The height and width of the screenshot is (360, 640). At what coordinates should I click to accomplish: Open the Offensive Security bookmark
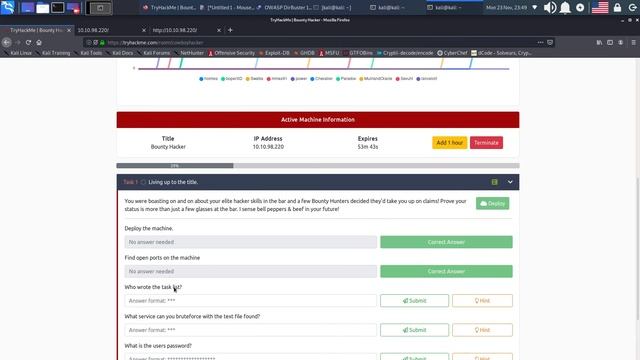pos(231,53)
